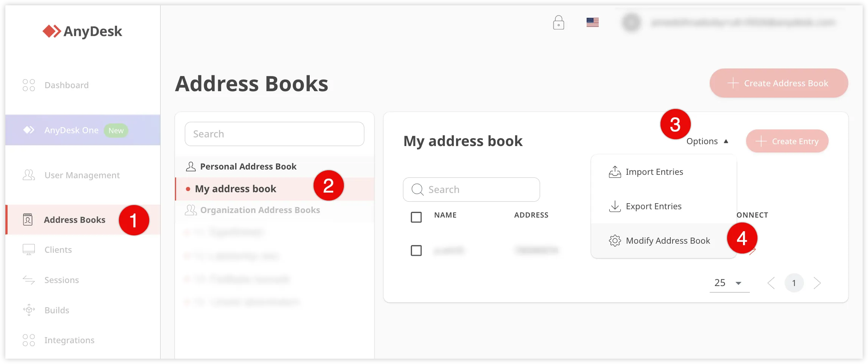Image resolution: width=868 pixels, height=364 pixels.
Task: Open language selector US flag icon
Action: 592,23
